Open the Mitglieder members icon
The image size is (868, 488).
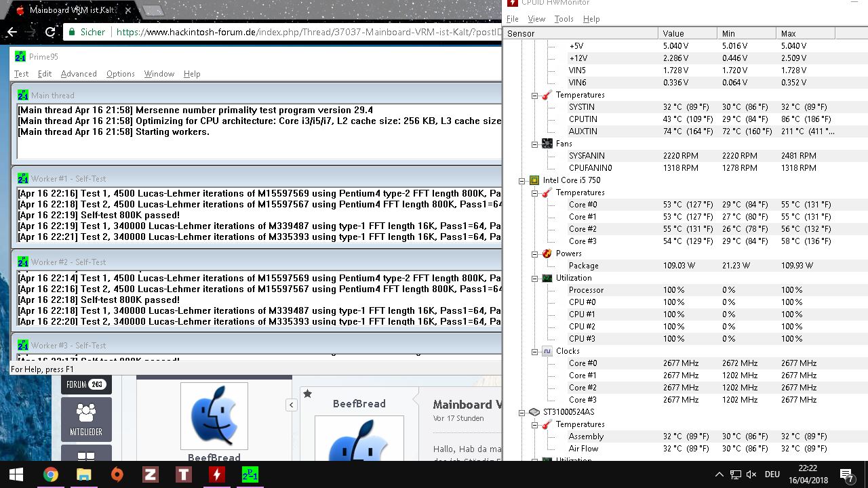pyautogui.click(x=86, y=420)
